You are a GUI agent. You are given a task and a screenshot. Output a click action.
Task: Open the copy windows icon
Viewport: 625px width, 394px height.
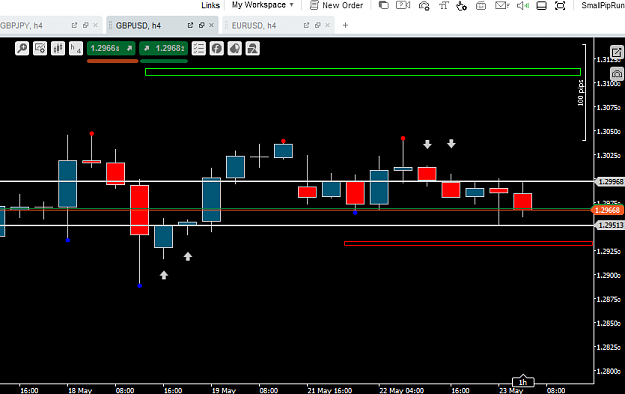(x=383, y=5)
